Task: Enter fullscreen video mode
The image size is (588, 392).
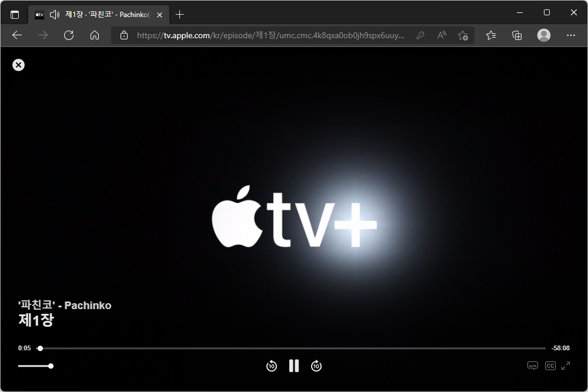Action: pyautogui.click(x=566, y=366)
